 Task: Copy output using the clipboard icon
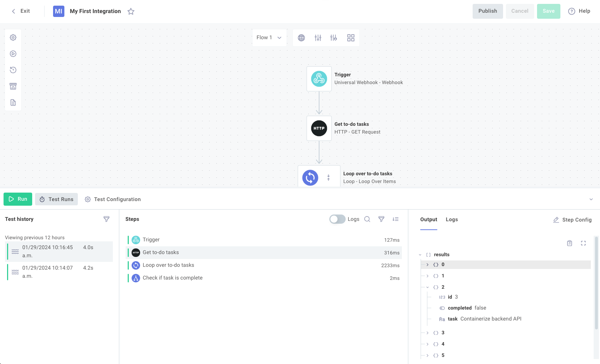coord(570,243)
